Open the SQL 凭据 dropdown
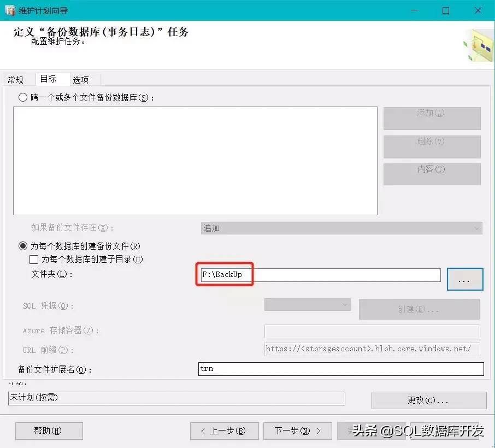Viewport: 495px width, 448px height. 307,305
